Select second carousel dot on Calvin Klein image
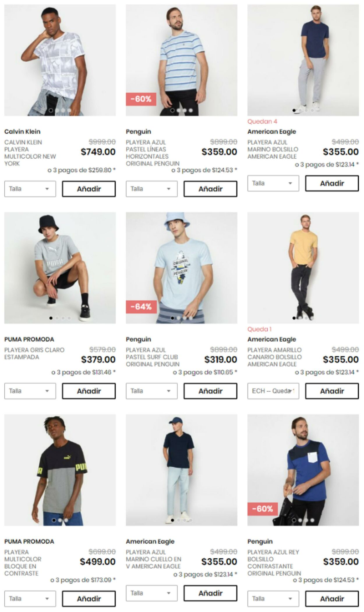This screenshot has height=612, width=364. 57,110
